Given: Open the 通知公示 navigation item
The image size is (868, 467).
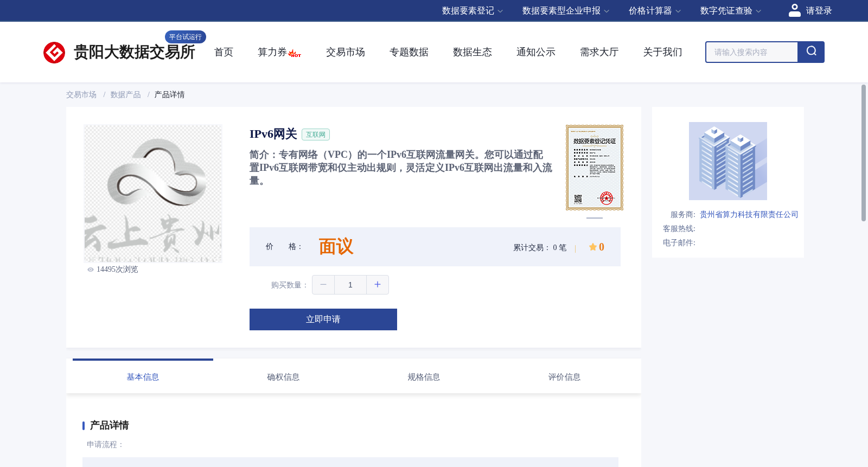Looking at the screenshot, I should (x=536, y=52).
